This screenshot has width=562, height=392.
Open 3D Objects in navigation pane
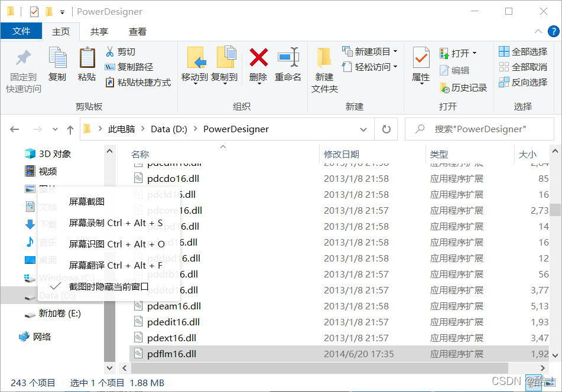point(48,154)
